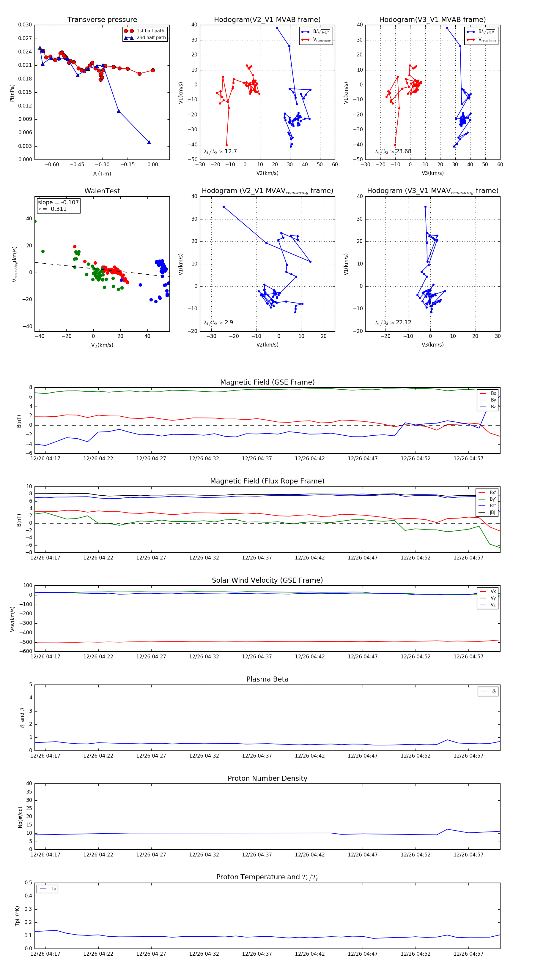Select the "r = -0.311" text
This screenshot has width=535, height=980.
click(52, 209)
